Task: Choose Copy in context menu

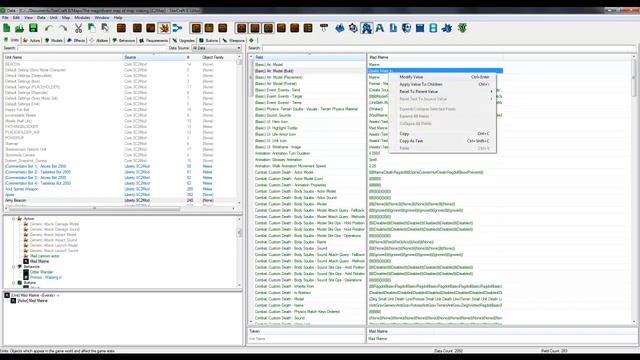Action: [442, 133]
